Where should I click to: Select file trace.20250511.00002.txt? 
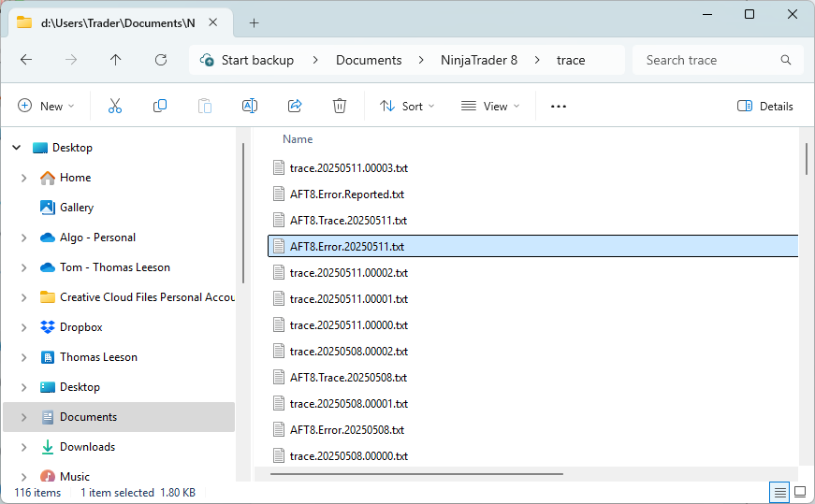point(349,273)
